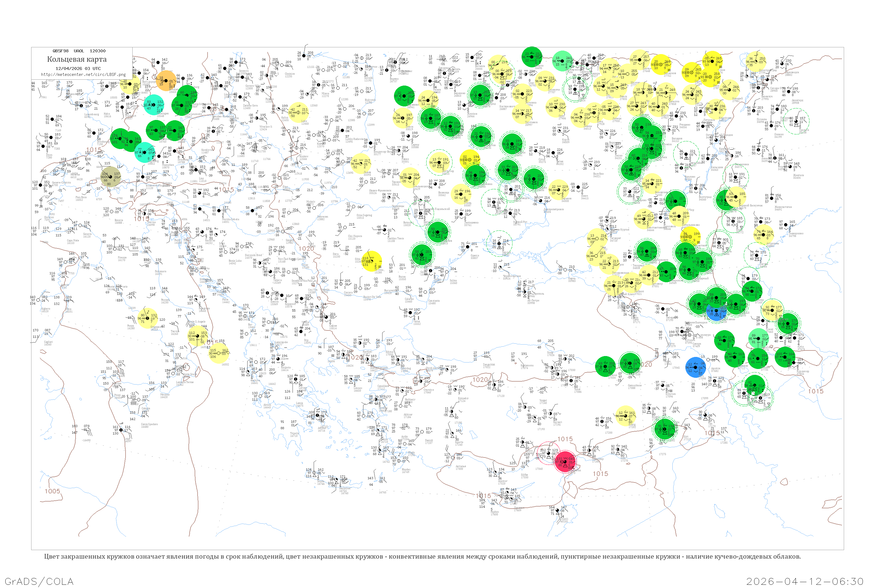Click the Luxembourg station name label

tap(91, 114)
